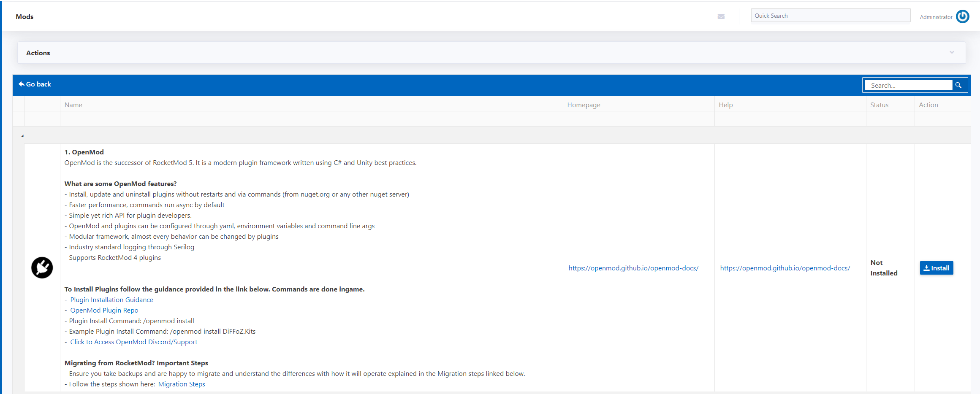
Task: Open the OpenMod Plugin Repo link
Action: coord(104,310)
